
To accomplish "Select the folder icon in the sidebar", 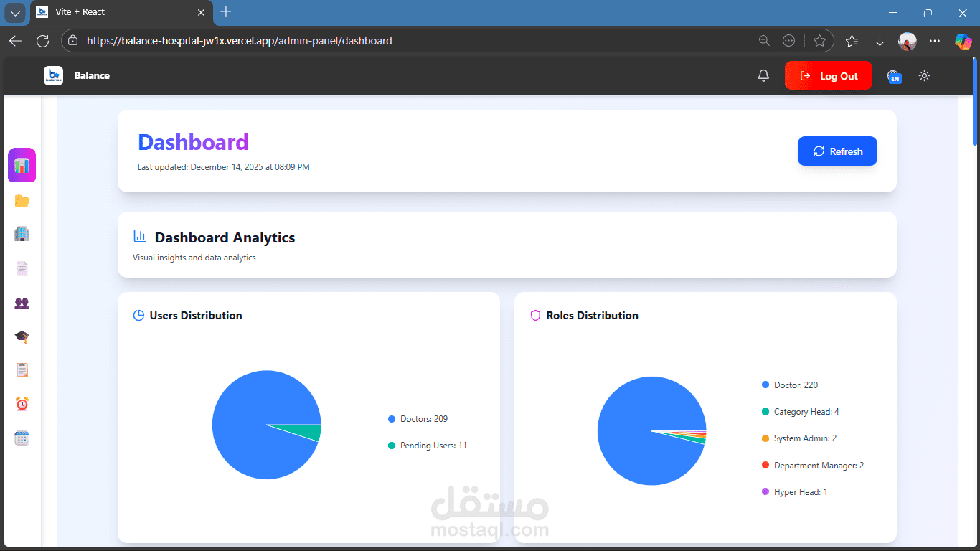I will coord(22,199).
